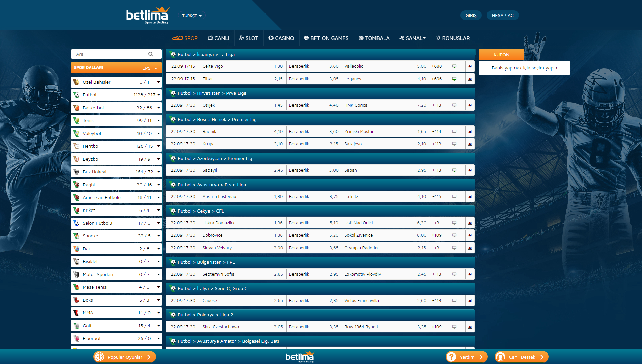Open the CANLI menu tab
Viewport: 642px width, 364px height.
218,38
